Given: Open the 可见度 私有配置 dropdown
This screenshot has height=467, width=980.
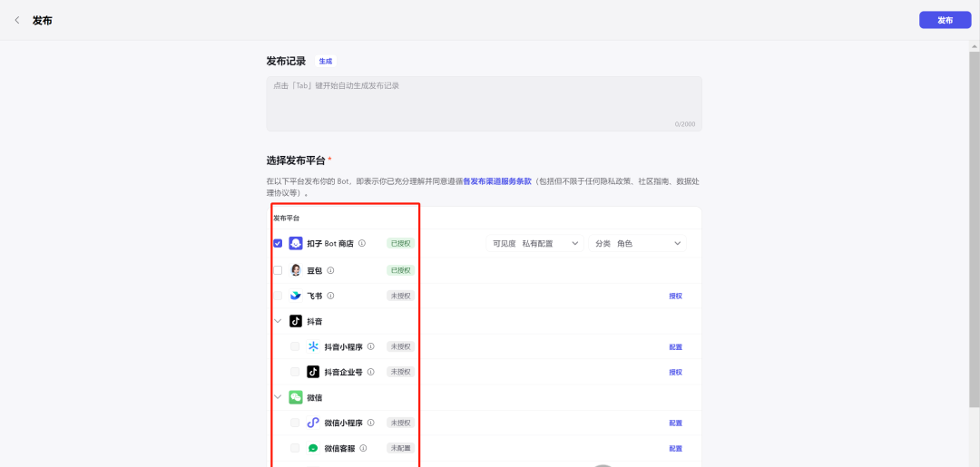Looking at the screenshot, I should click(x=535, y=243).
